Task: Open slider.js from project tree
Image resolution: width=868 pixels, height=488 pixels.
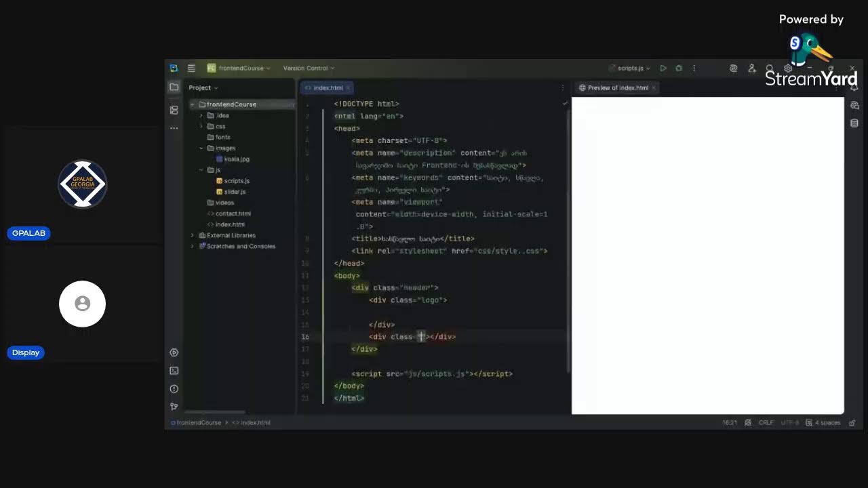Action: point(231,192)
